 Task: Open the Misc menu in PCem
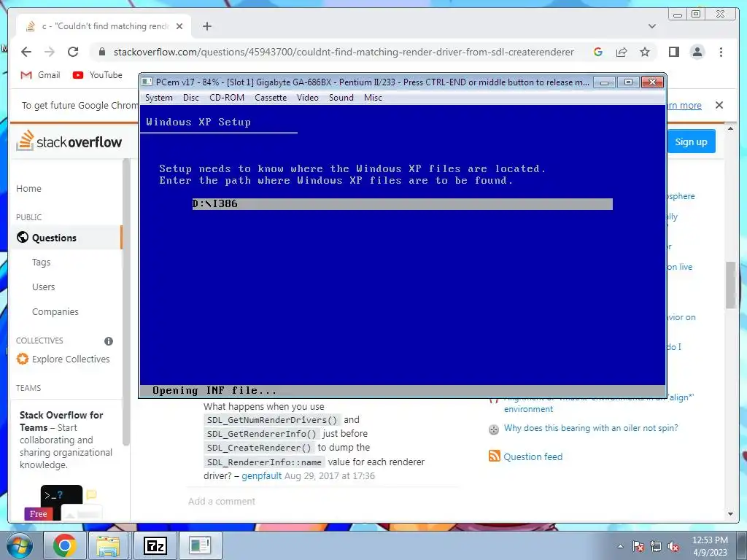point(373,98)
